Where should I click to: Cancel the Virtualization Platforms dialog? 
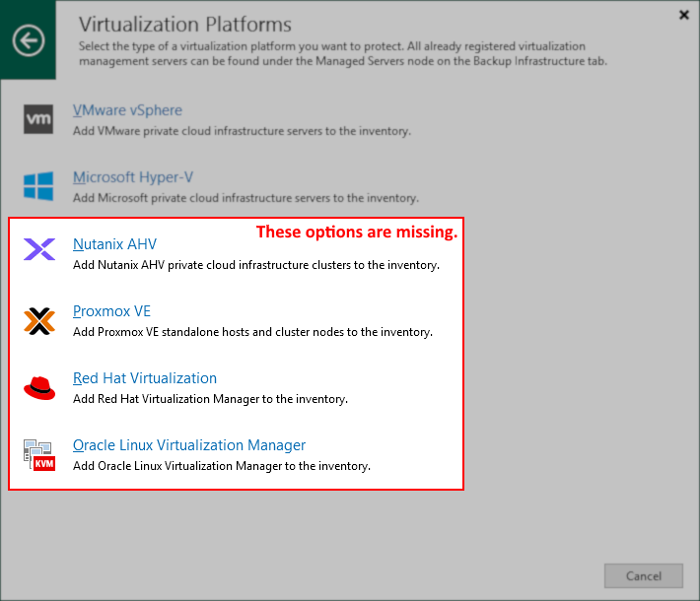coord(643,576)
